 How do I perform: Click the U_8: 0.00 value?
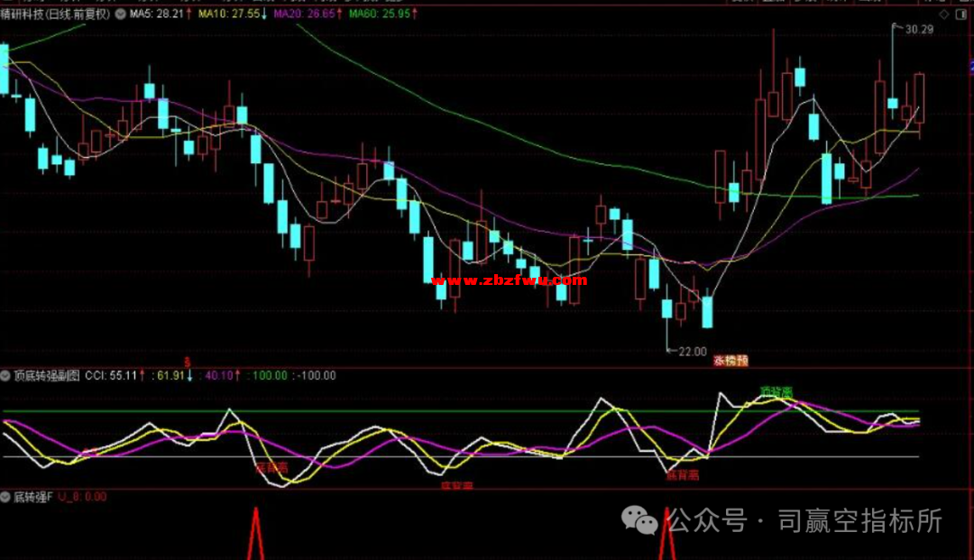point(82,497)
